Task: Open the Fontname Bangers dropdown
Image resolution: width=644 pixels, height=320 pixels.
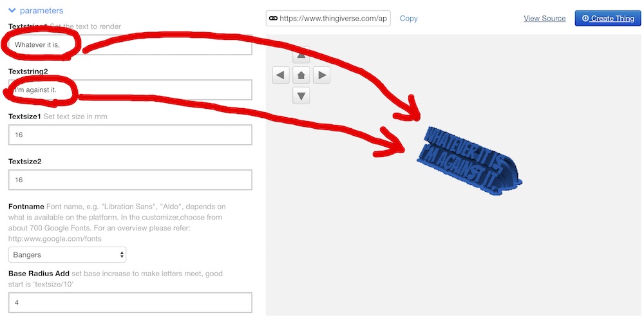Action: point(68,255)
